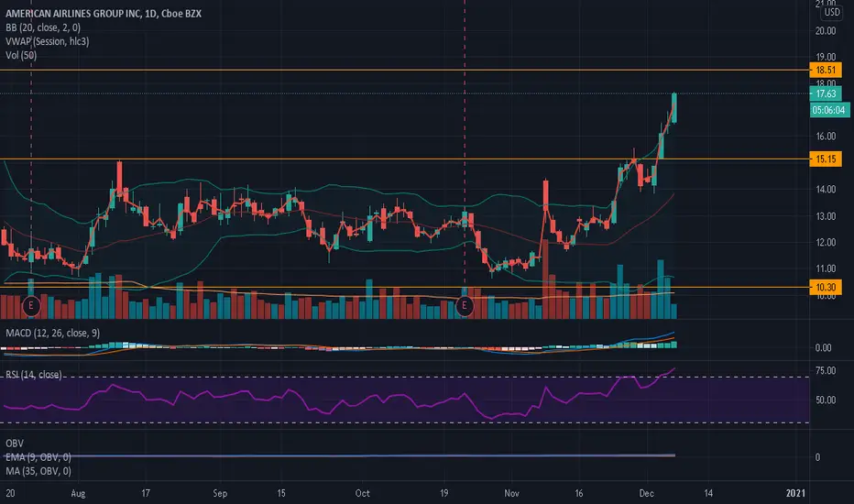
Task: Click the Oct date on time axis
Action: 362,493
